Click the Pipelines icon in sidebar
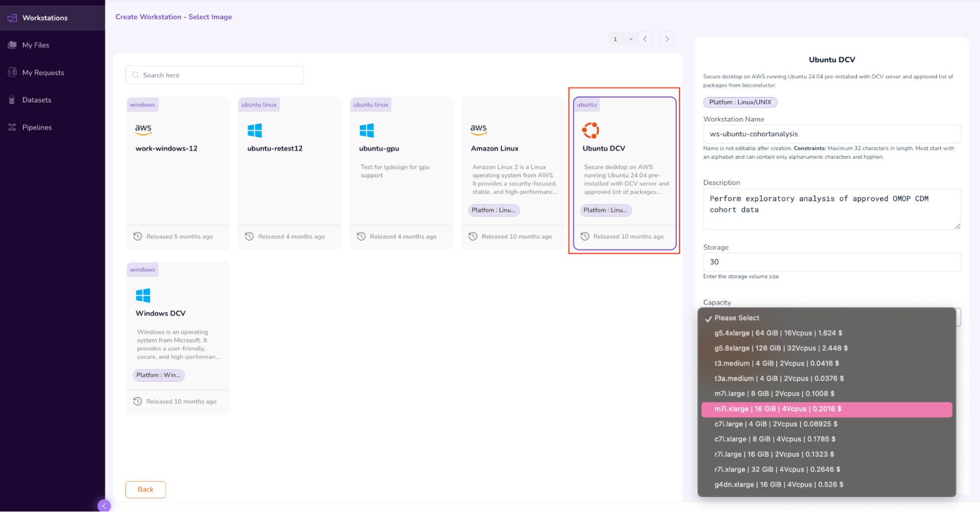 [x=12, y=127]
